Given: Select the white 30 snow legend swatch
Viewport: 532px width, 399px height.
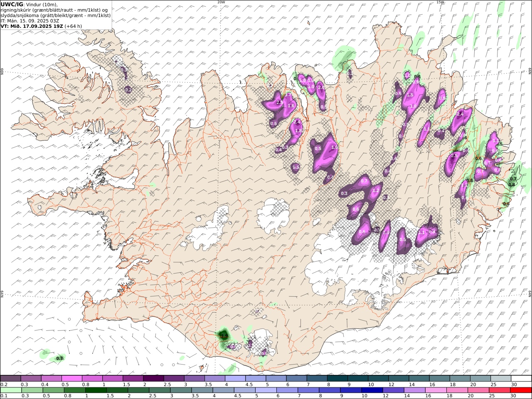Looking at the screenshot, I should pos(521,378).
